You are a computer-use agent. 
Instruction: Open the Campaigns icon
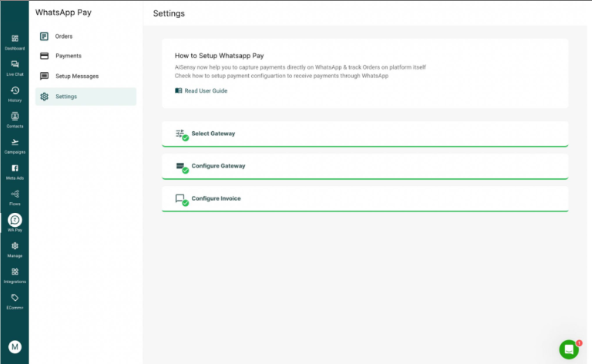pyautogui.click(x=15, y=142)
